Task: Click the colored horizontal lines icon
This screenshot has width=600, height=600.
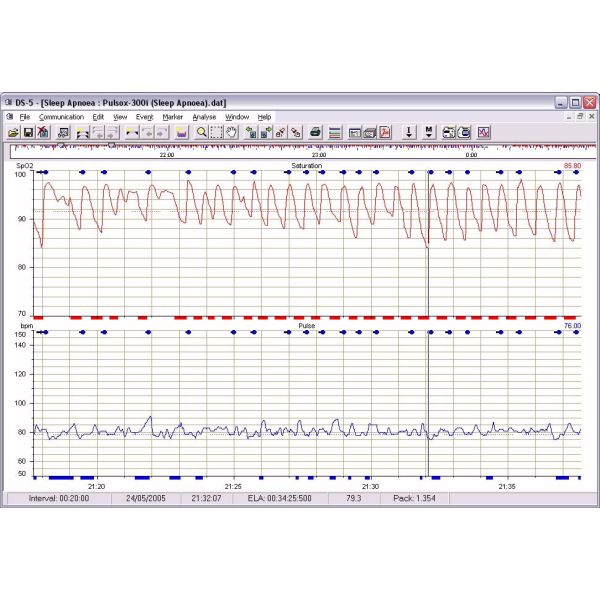Action: pyautogui.click(x=335, y=133)
